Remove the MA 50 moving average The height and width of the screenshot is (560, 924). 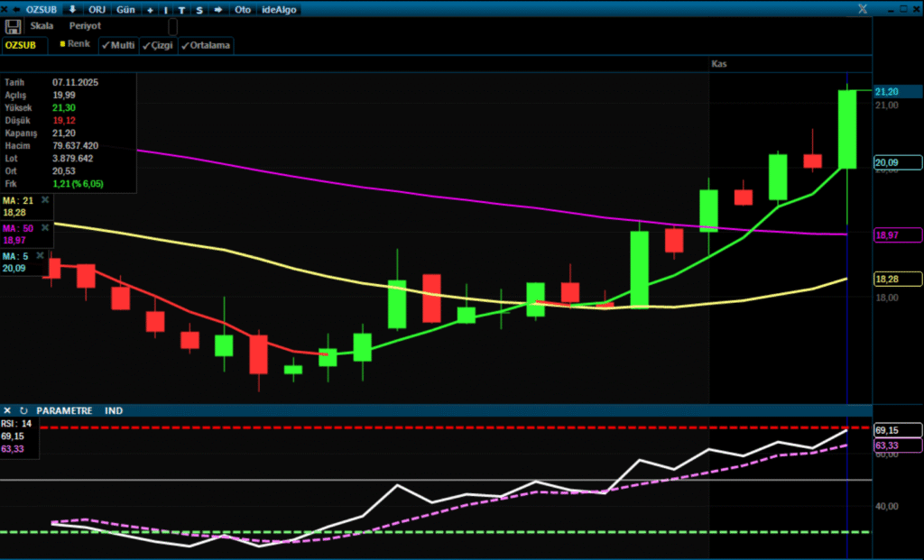[x=45, y=228]
